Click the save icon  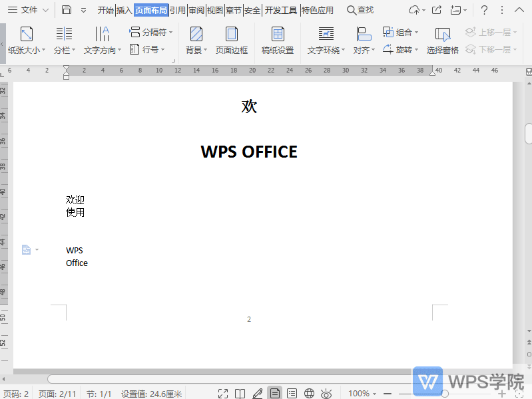tap(67, 10)
